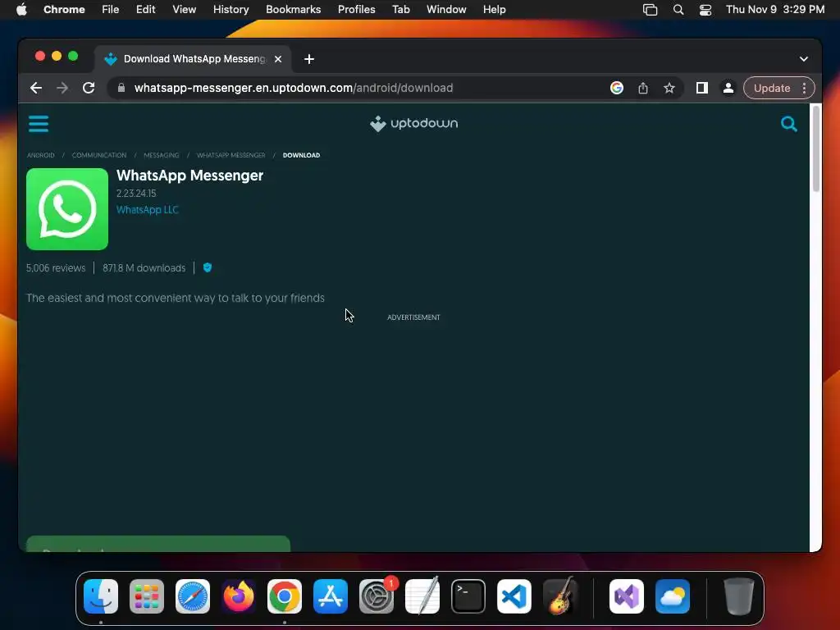Open the Tab menu
Screen dimensions: 840x630
(400, 10)
